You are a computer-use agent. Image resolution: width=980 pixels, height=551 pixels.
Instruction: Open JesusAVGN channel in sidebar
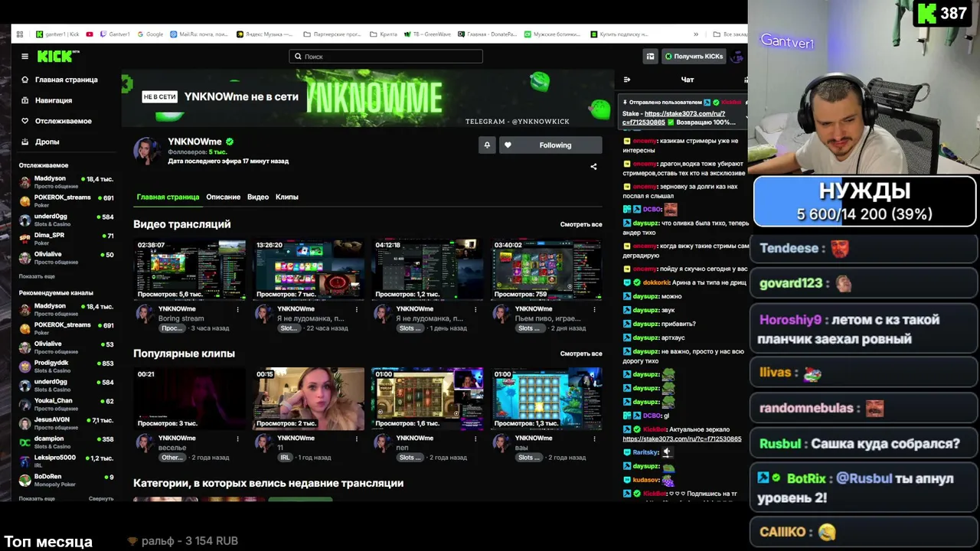(66, 423)
